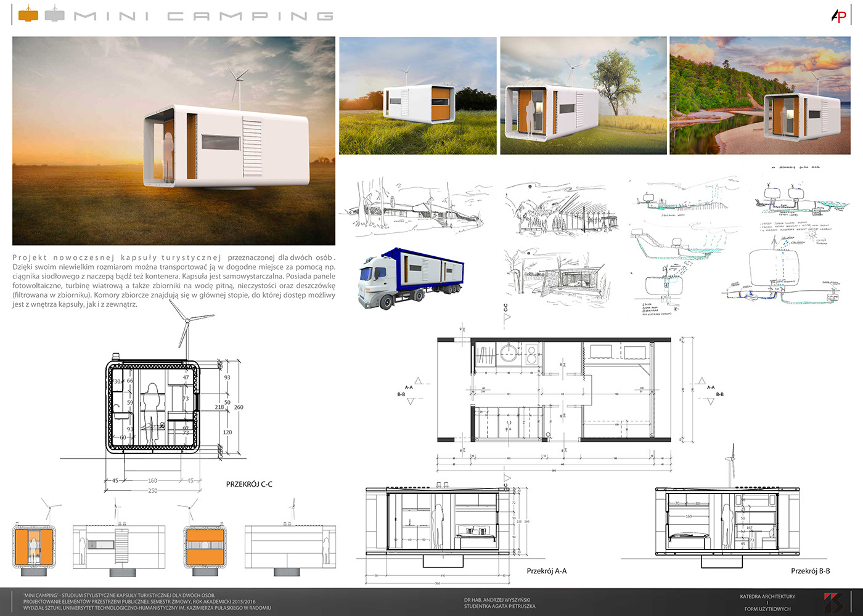The height and width of the screenshot is (616, 863).
Task: Click the FORM UŻYTKOWYCH footer text
Action: [767, 609]
